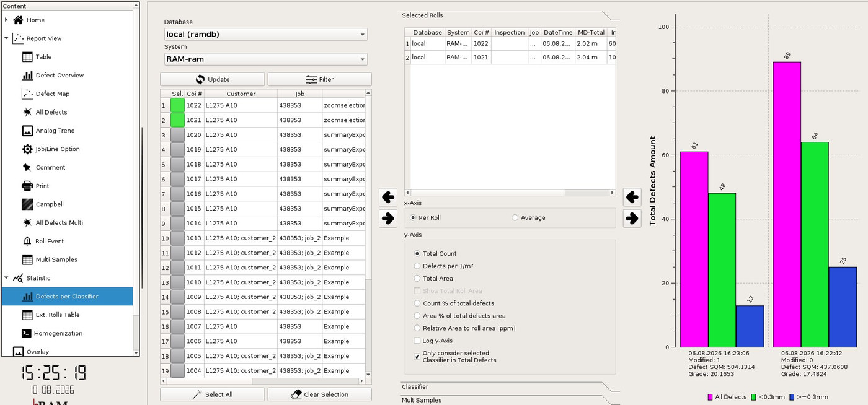868x405 pixels.
Task: Click the Print printer icon
Action: (27, 186)
